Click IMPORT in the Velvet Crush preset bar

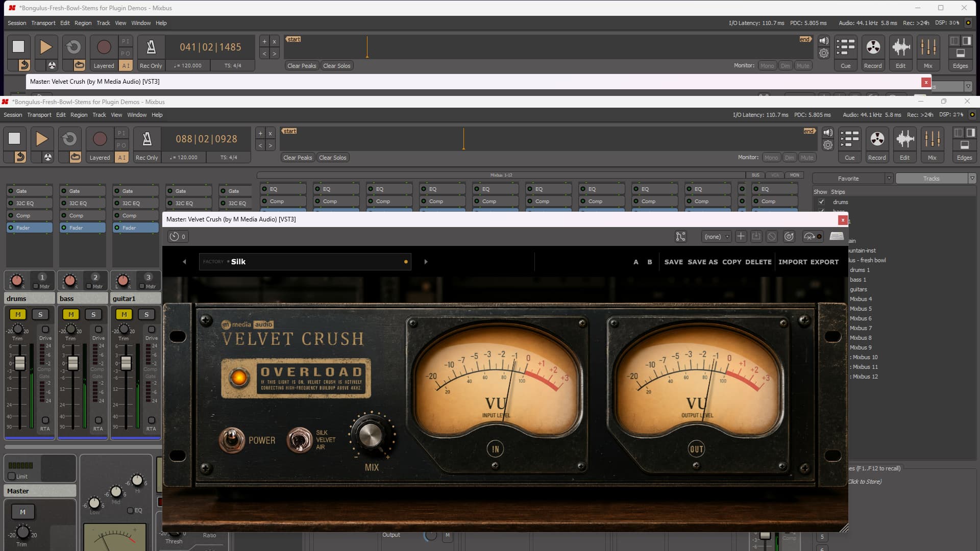tap(793, 262)
